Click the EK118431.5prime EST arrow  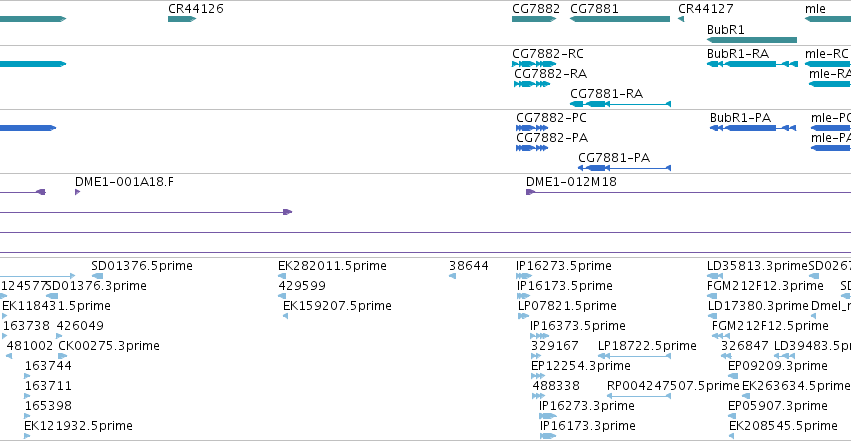point(4,316)
